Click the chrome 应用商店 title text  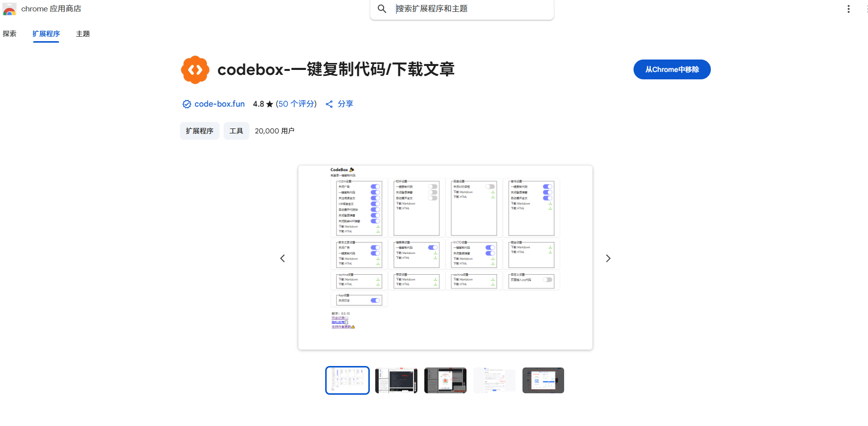pyautogui.click(x=51, y=9)
